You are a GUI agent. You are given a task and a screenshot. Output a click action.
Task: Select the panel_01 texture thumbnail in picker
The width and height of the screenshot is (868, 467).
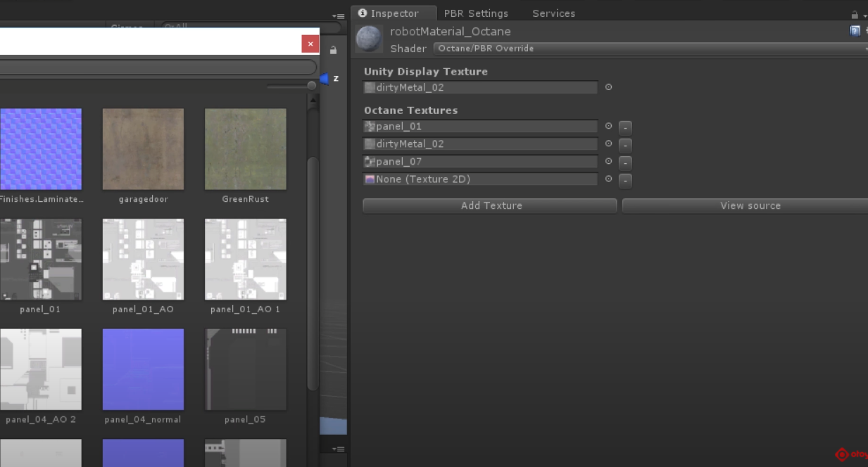coord(41,260)
